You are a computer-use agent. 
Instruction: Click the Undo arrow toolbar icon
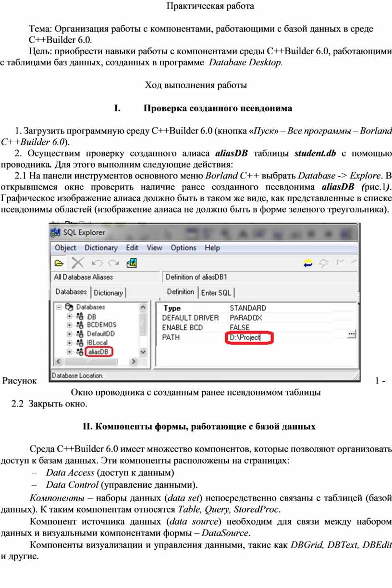[97, 263]
